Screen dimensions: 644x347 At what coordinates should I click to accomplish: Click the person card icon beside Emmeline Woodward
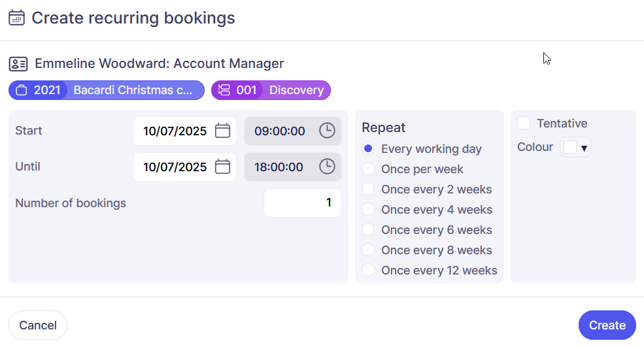click(18, 64)
